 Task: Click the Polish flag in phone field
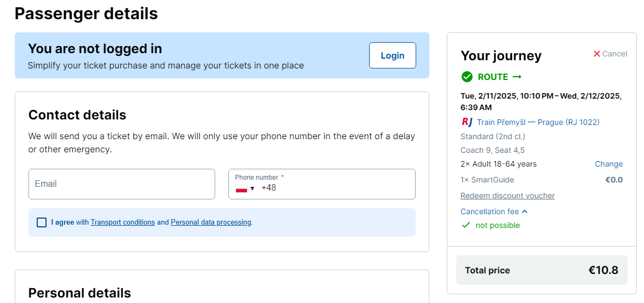[x=242, y=188]
